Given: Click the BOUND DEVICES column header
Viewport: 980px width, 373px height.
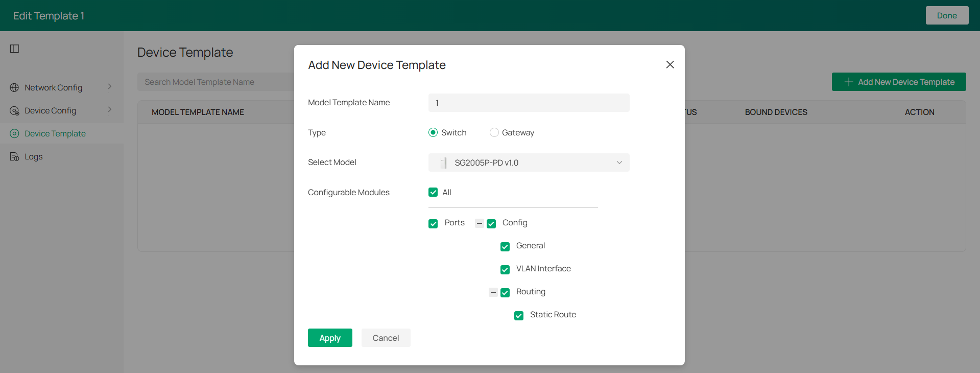Looking at the screenshot, I should [776, 112].
